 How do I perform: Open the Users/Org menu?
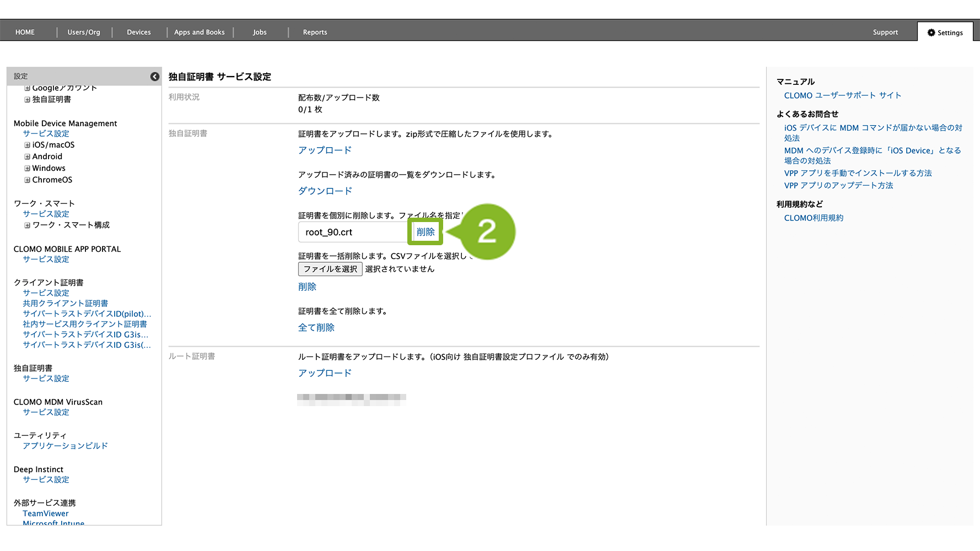click(x=84, y=33)
